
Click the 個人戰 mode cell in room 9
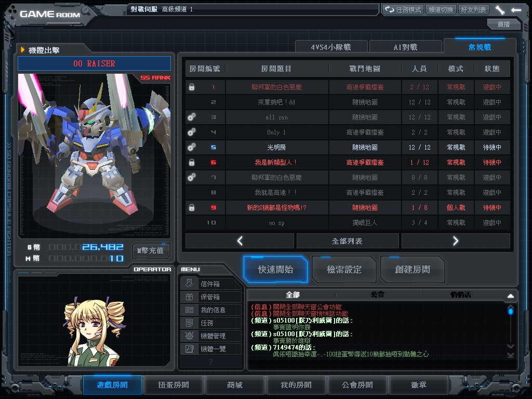(x=456, y=208)
